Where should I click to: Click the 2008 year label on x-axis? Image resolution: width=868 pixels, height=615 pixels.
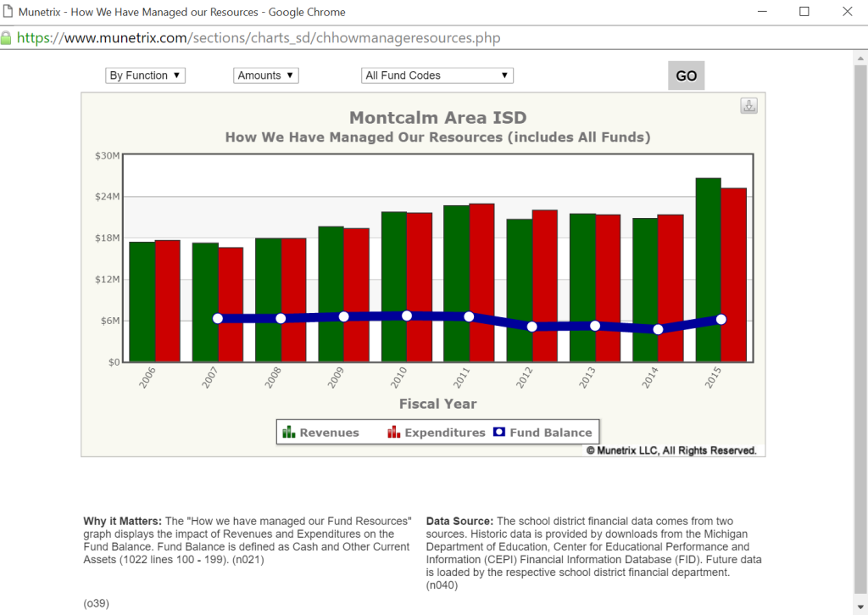tap(273, 377)
